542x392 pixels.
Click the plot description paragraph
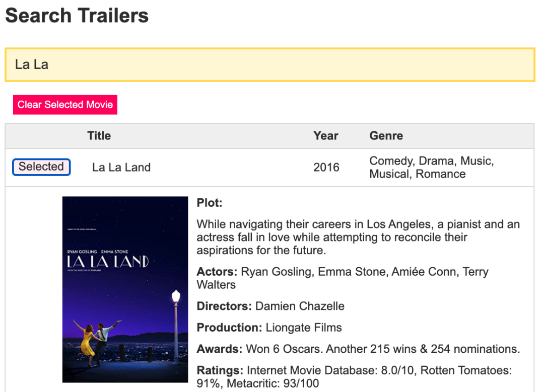[358, 237]
